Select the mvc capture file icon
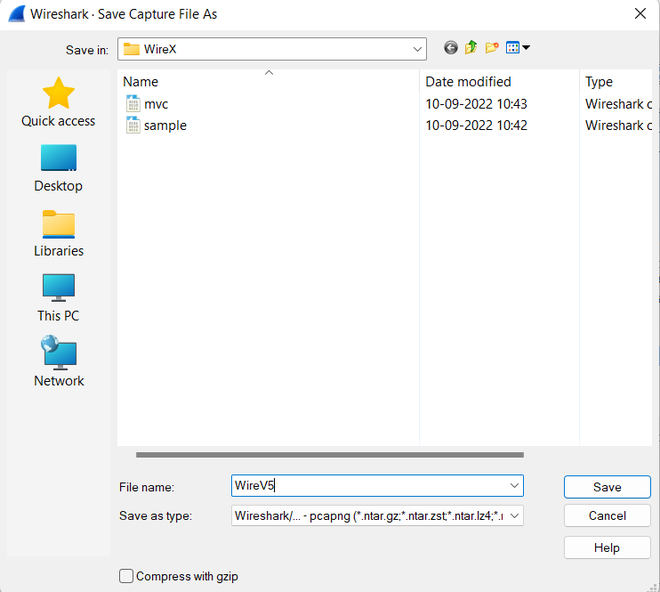The height and width of the screenshot is (592, 660). coord(133,104)
